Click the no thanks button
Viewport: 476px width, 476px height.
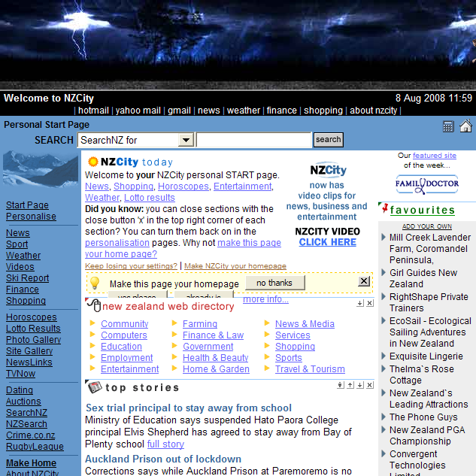(274, 283)
